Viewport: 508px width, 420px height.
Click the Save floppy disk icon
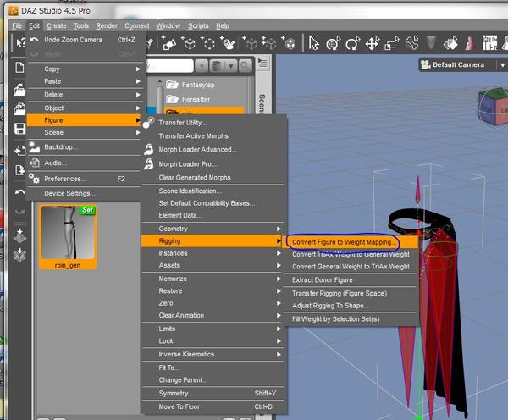pos(19,129)
